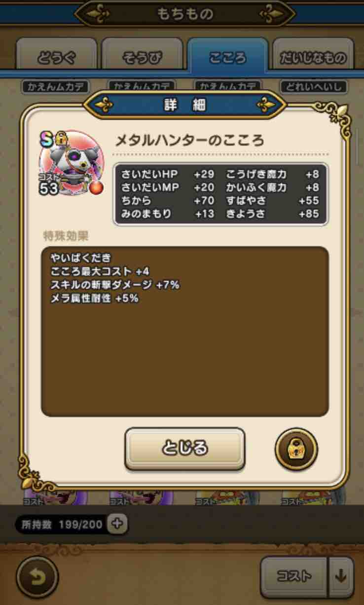
Task: Select the first かえんムカデ heart label
Action: 55,87
